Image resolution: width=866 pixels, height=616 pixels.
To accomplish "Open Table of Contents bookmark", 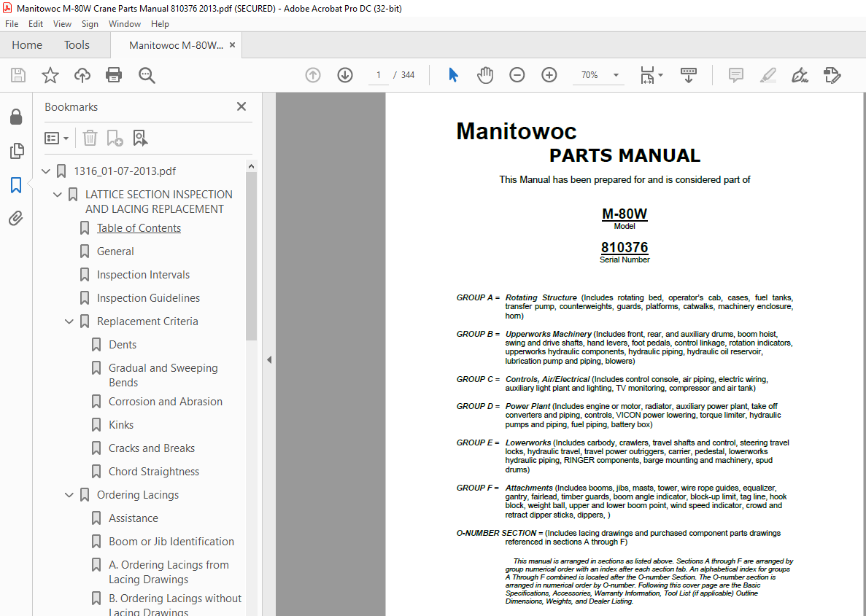I will [139, 228].
